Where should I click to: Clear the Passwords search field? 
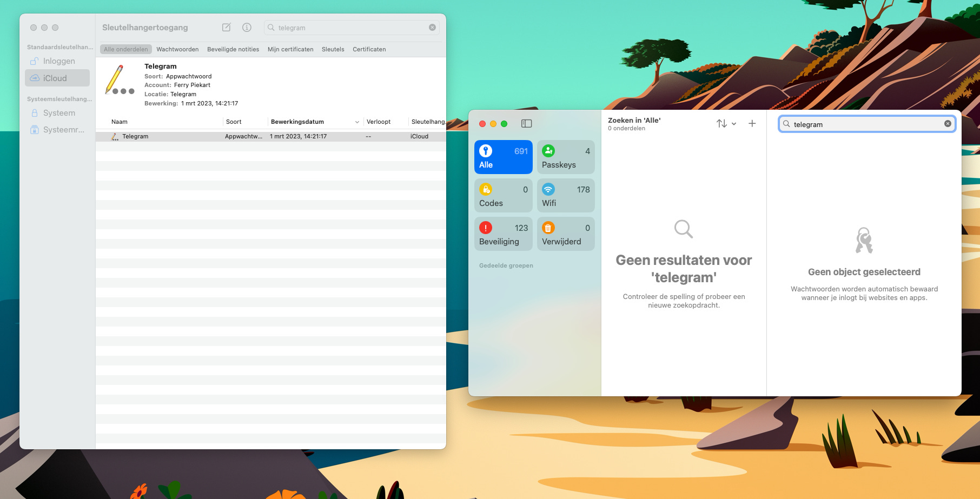click(x=948, y=124)
